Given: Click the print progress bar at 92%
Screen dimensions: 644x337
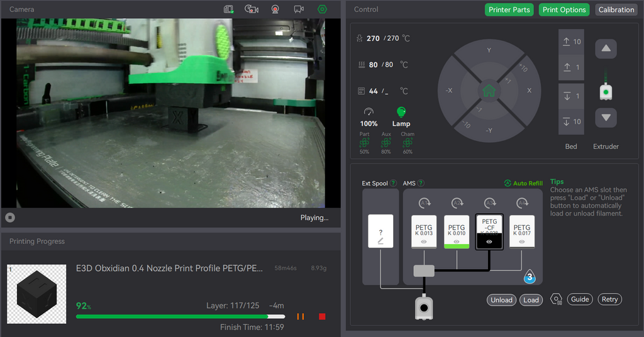Looking at the screenshot, I should 180,316.
